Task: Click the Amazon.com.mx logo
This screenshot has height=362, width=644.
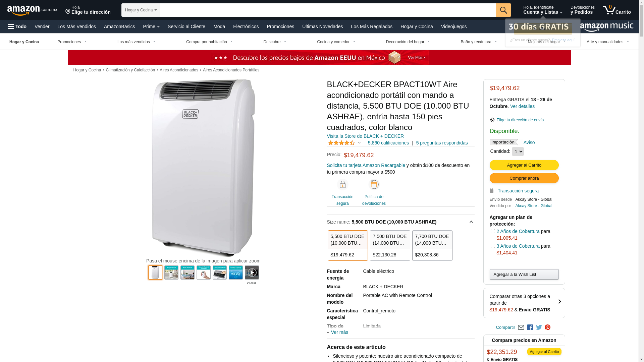Action: [x=32, y=10]
